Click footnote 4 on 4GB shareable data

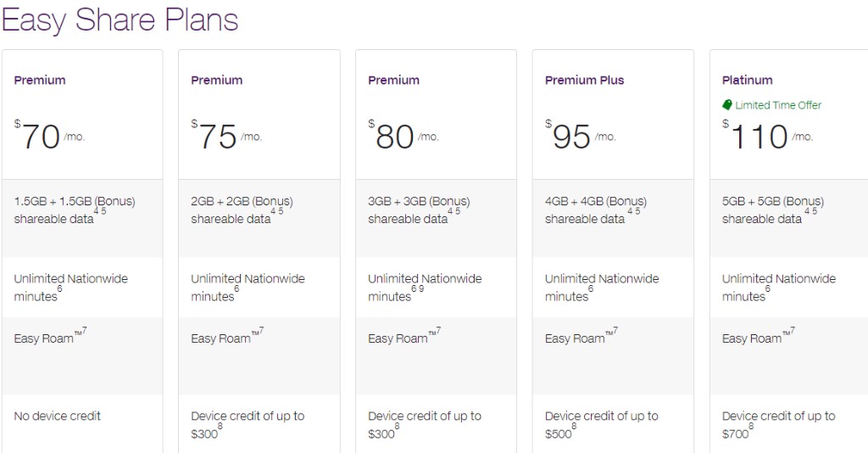pyautogui.click(x=630, y=211)
